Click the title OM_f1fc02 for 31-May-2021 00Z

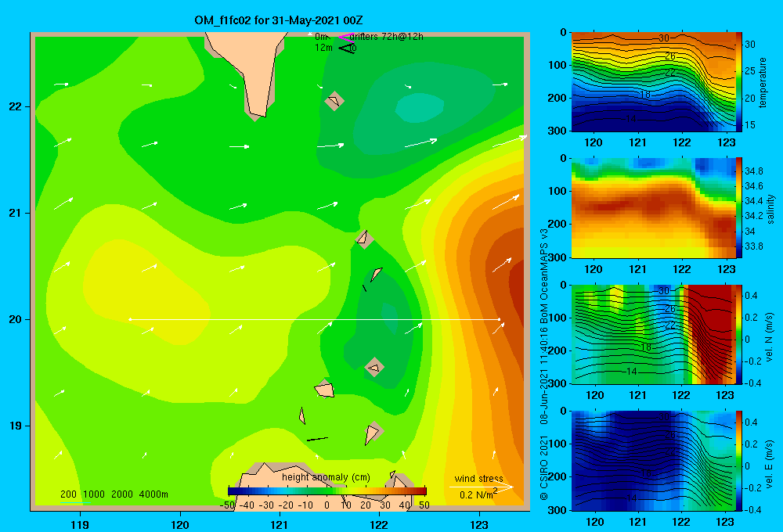tap(278, 20)
